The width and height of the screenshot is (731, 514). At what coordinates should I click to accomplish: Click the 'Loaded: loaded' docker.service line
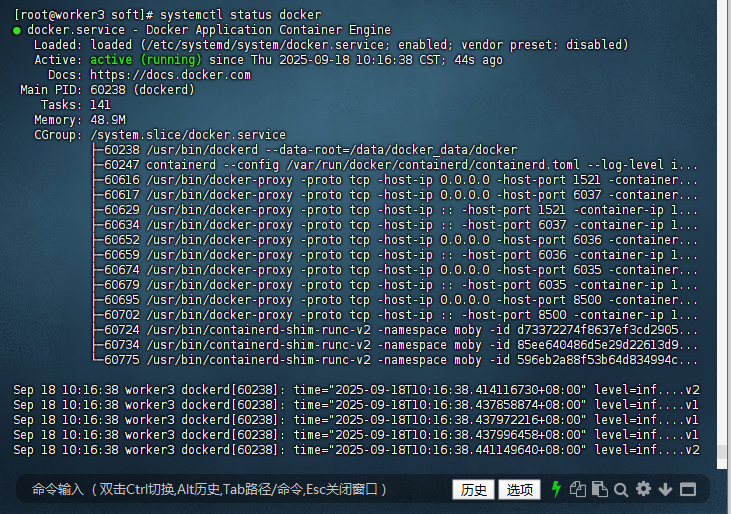tap(331, 45)
